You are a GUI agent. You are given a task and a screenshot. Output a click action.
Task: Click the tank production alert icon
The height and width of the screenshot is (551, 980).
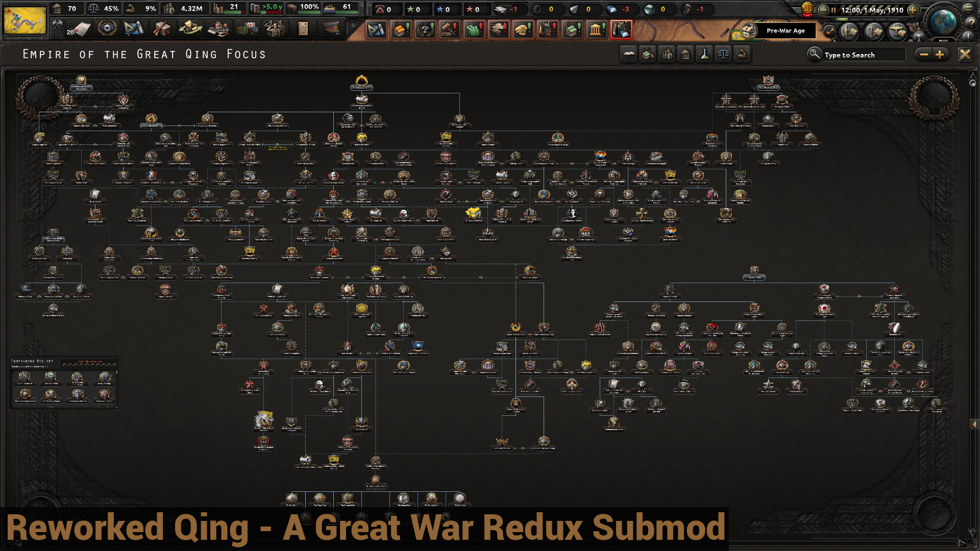coord(499,30)
